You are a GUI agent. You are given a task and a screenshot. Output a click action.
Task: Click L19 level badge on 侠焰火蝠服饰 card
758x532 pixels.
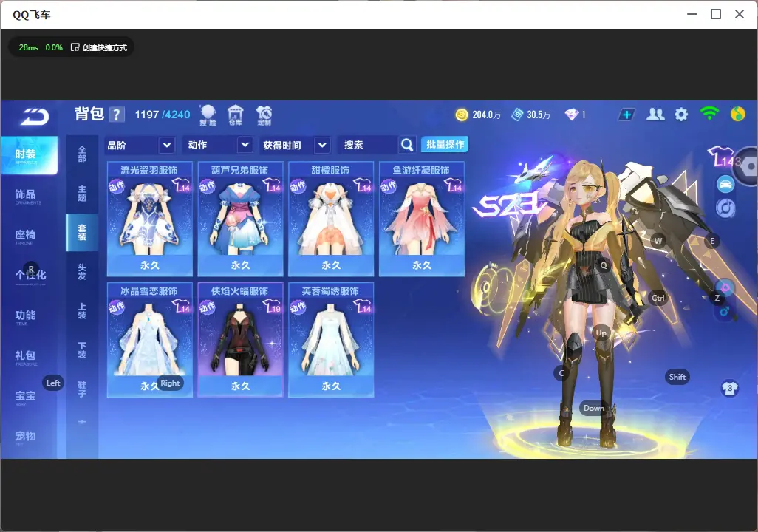272,306
